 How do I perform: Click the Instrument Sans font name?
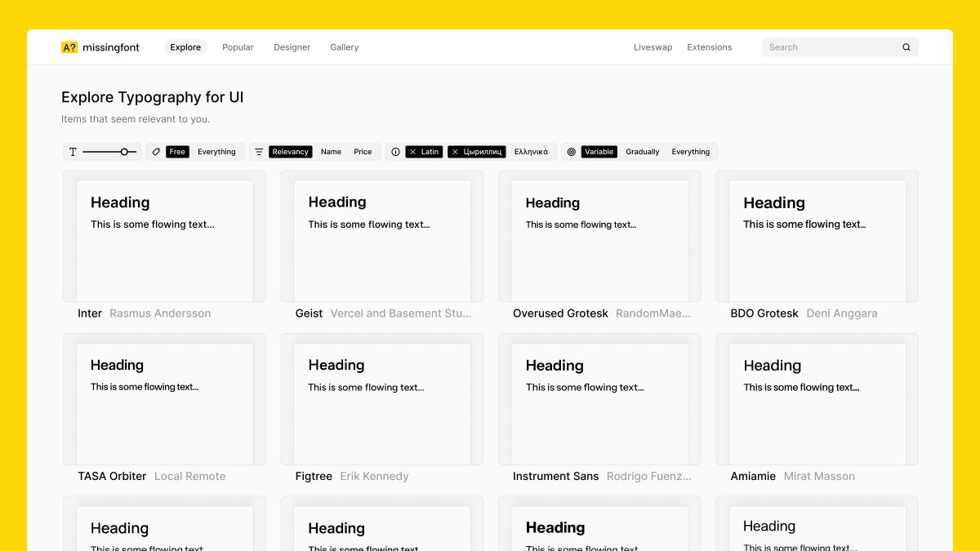(x=556, y=476)
